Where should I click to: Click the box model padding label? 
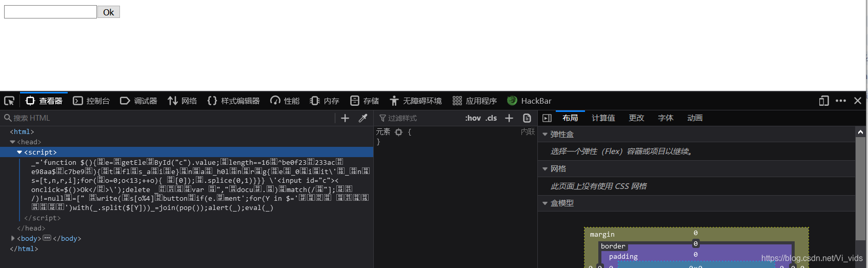click(623, 256)
